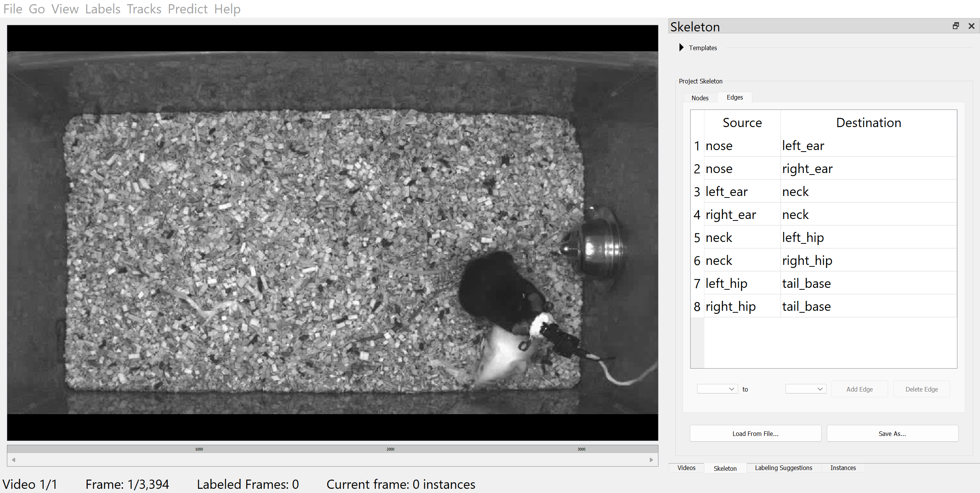Close the Skeleton panel

[x=971, y=26]
